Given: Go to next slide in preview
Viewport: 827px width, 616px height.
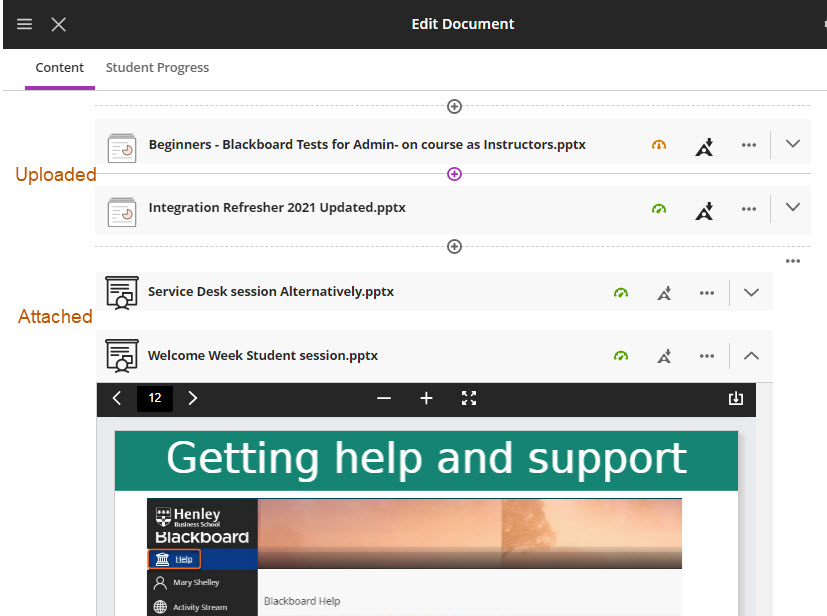Looking at the screenshot, I should (x=193, y=398).
